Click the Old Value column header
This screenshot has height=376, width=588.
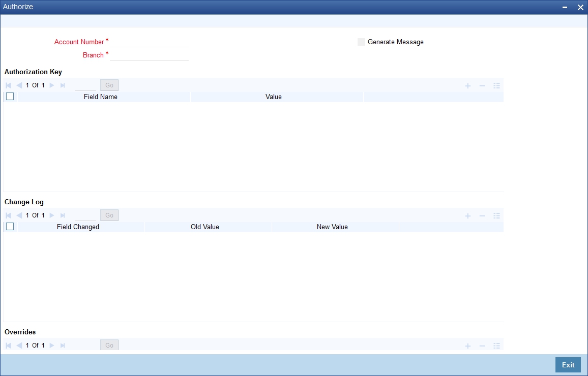click(x=205, y=227)
